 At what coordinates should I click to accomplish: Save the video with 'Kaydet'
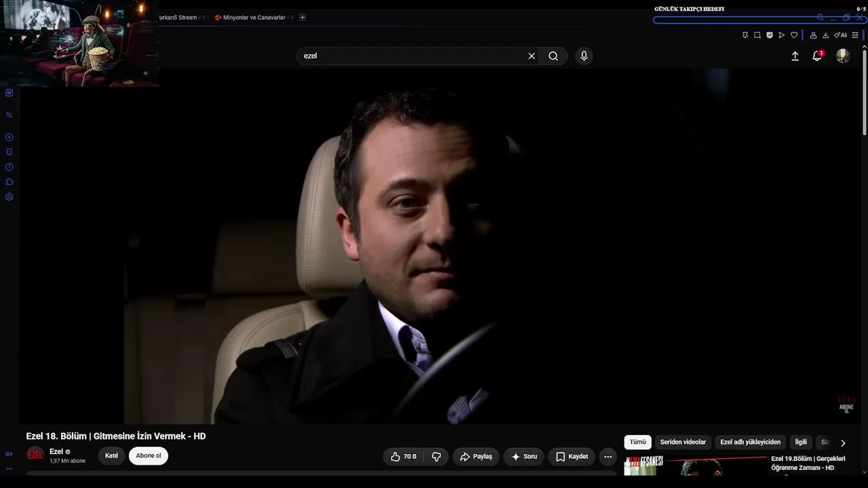pos(572,457)
